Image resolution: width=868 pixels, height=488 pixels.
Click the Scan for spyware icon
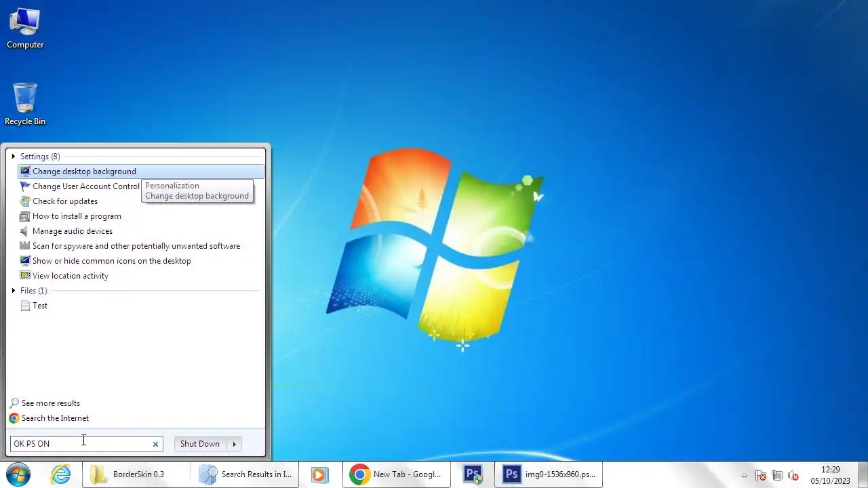click(25, 246)
